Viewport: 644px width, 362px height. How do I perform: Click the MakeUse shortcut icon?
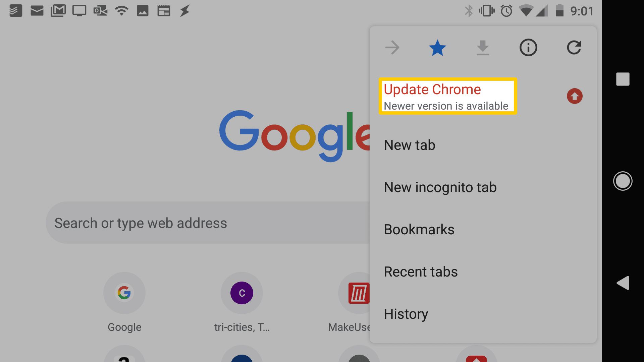(x=358, y=293)
